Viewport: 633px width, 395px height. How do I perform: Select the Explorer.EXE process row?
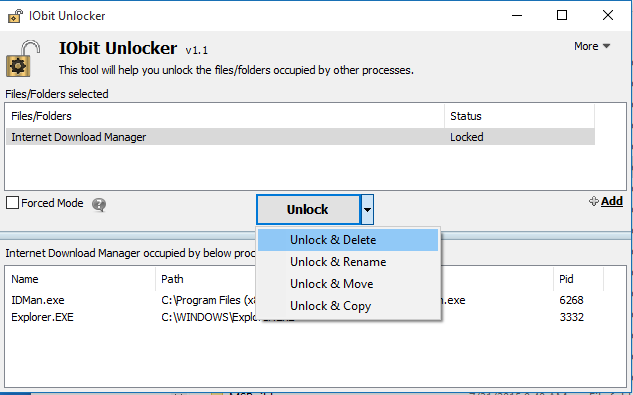[x=307, y=317]
